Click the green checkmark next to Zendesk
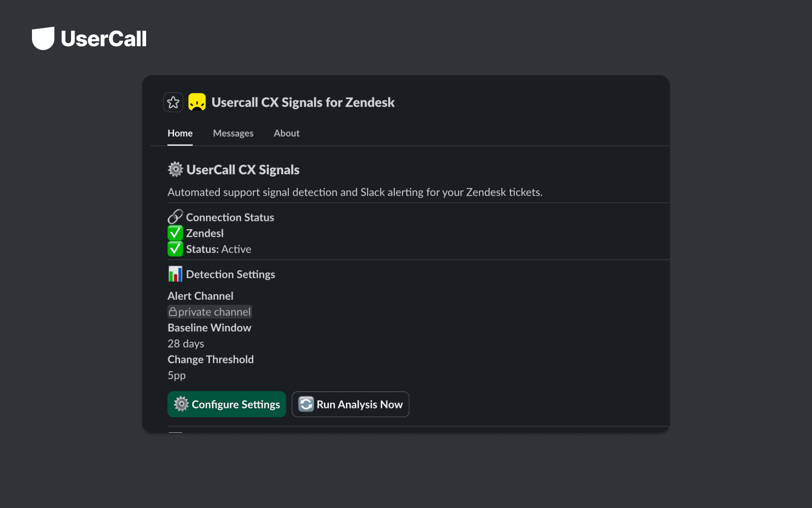The image size is (812, 508). (x=175, y=233)
